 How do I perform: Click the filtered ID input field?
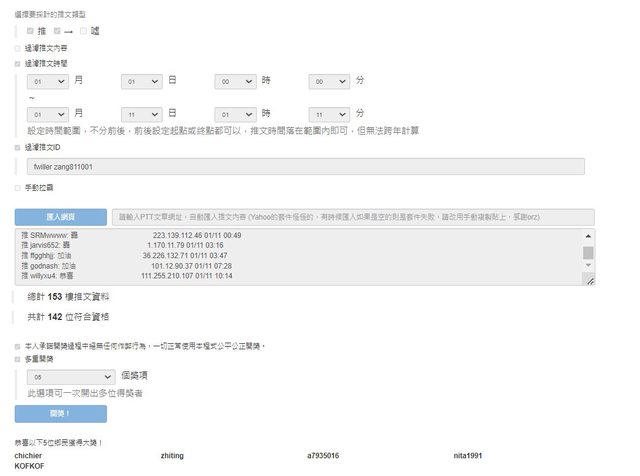(305, 167)
